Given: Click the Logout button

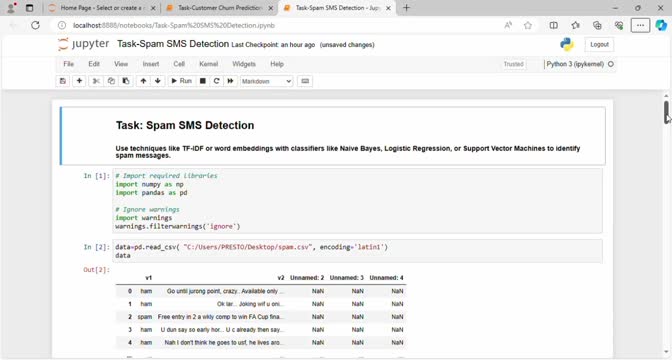Looking at the screenshot, I should pyautogui.click(x=599, y=45).
